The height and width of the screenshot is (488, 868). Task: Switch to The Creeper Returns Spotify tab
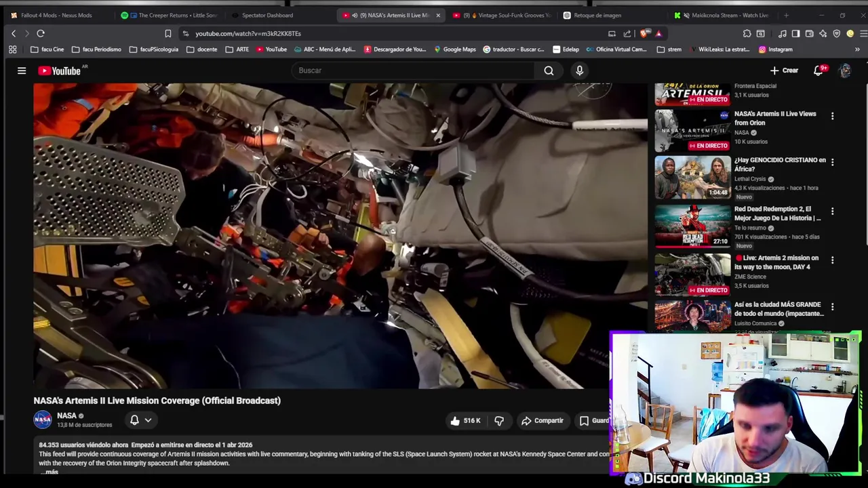point(171,15)
